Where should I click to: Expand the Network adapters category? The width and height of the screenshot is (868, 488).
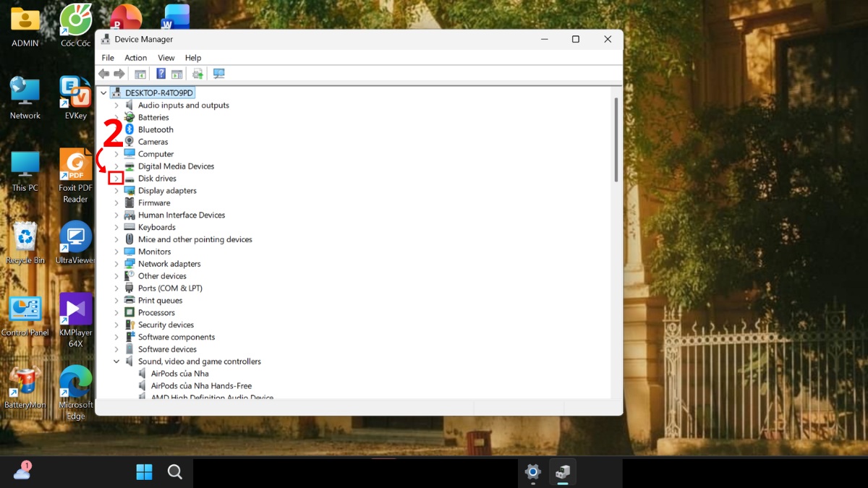[116, 264]
